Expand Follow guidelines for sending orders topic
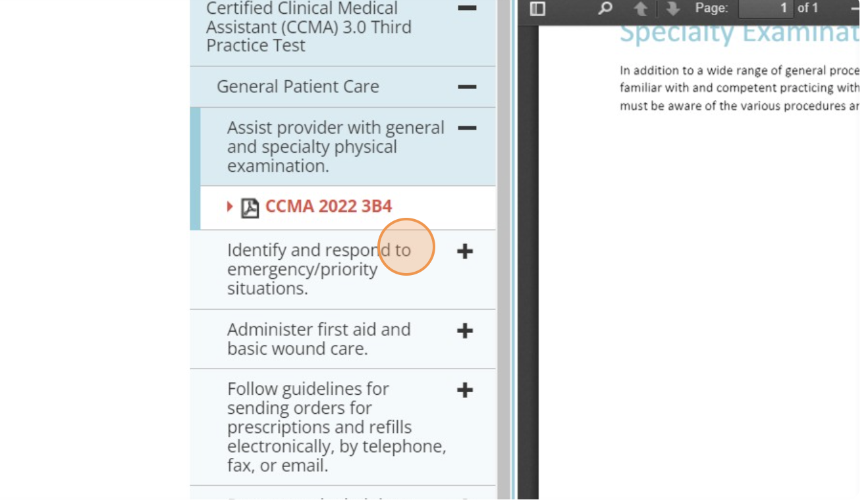The height and width of the screenshot is (504, 868). pyautogui.click(x=465, y=390)
